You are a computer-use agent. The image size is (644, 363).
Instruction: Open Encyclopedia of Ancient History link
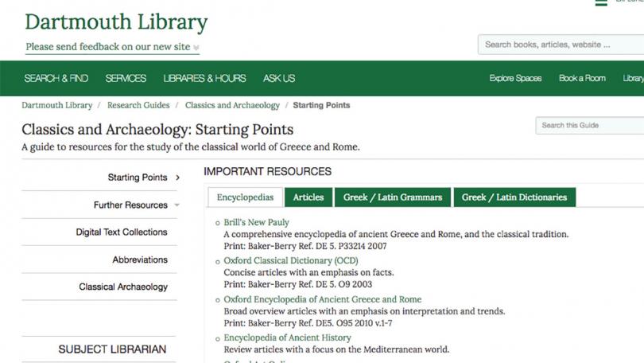(x=287, y=338)
